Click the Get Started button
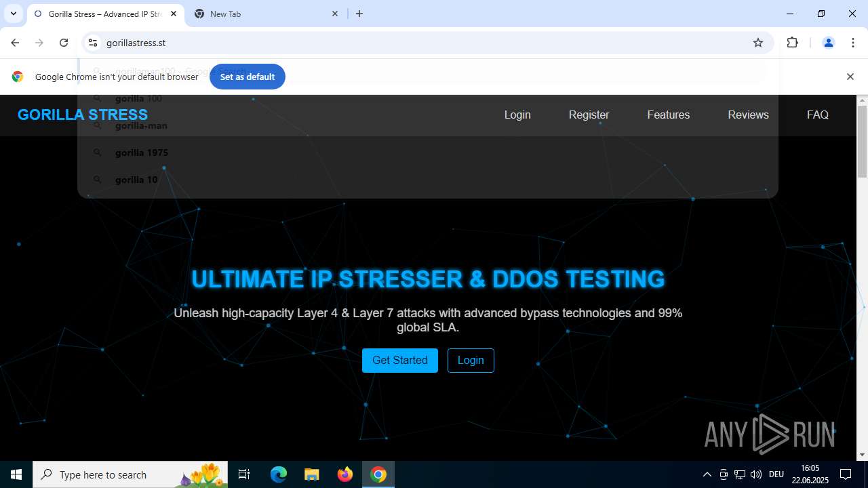The image size is (868, 488). coord(400,361)
